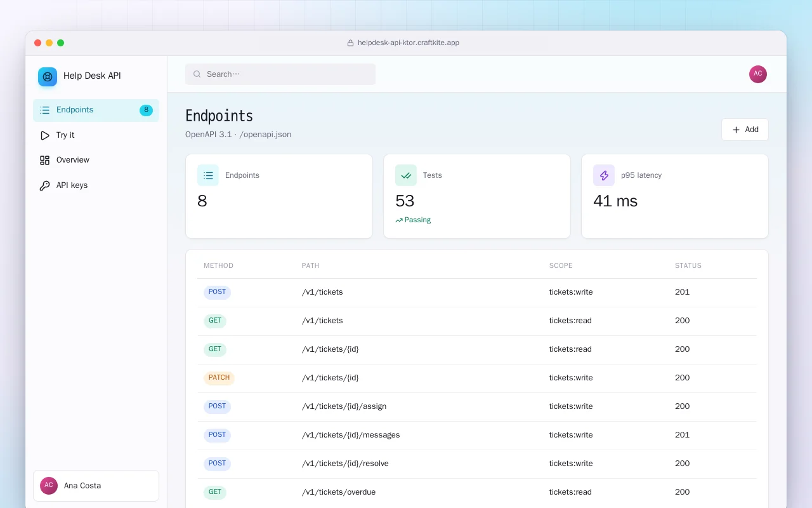Select the POST /v1/tickets method badge

[x=217, y=292]
